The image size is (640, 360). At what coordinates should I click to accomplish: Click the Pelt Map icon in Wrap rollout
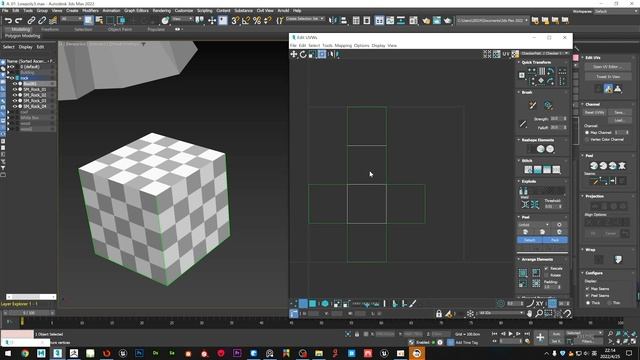(x=618, y=260)
